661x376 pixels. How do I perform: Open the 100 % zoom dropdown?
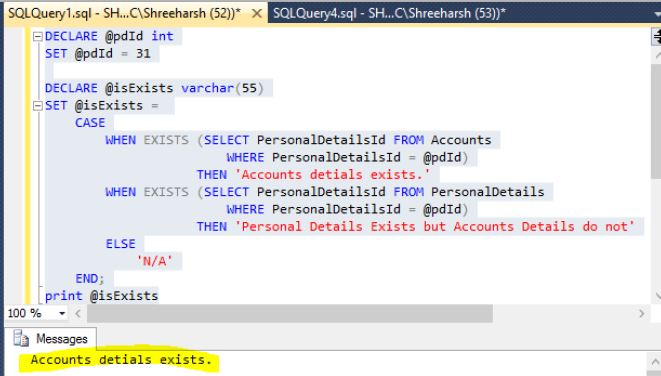(62, 313)
